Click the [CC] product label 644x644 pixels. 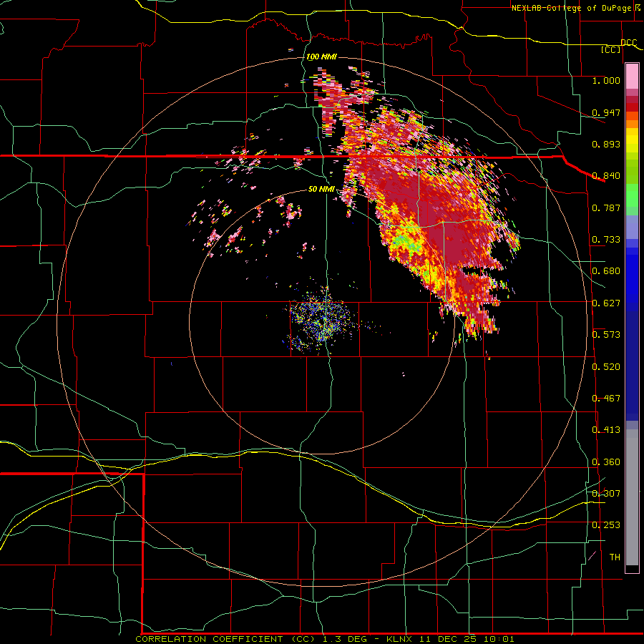click(x=611, y=49)
